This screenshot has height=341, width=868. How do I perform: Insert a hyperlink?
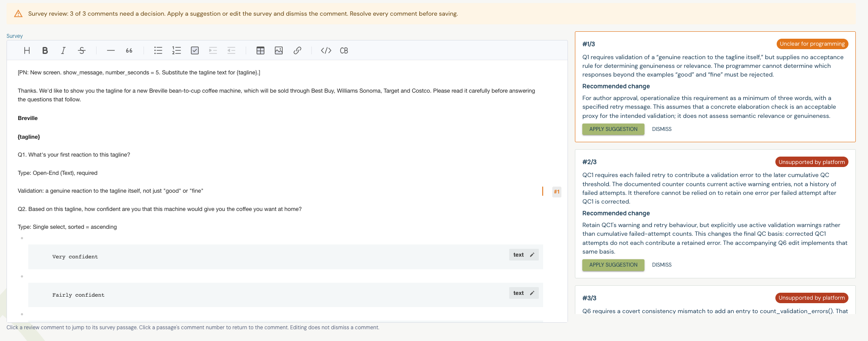297,50
